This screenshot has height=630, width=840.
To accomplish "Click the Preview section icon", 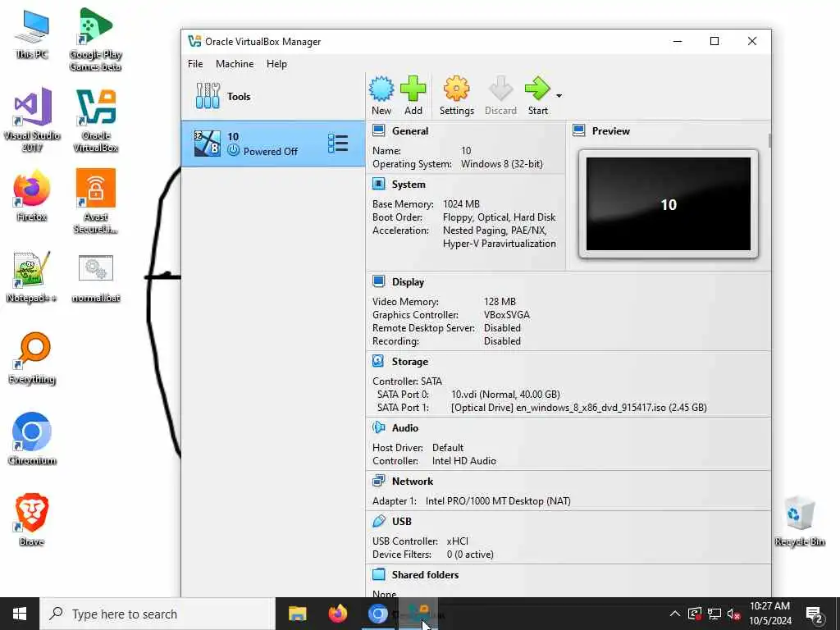I will (579, 130).
